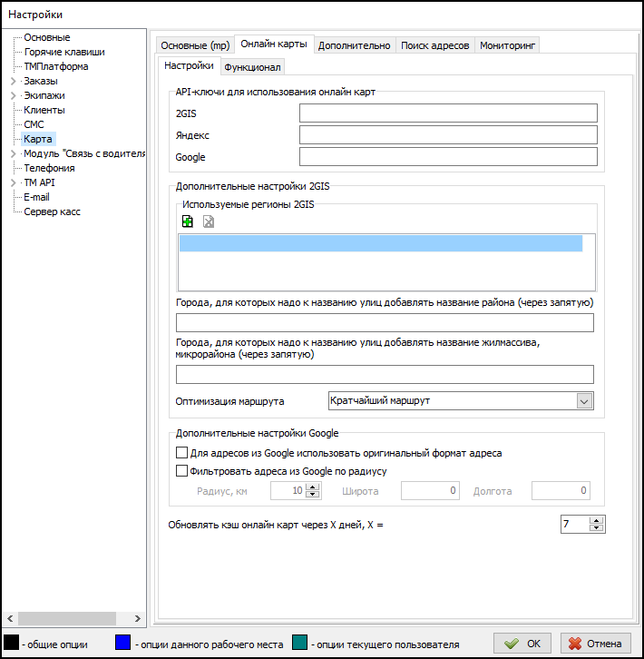
Task: Switch to the Функционал subtab
Action: point(253,67)
